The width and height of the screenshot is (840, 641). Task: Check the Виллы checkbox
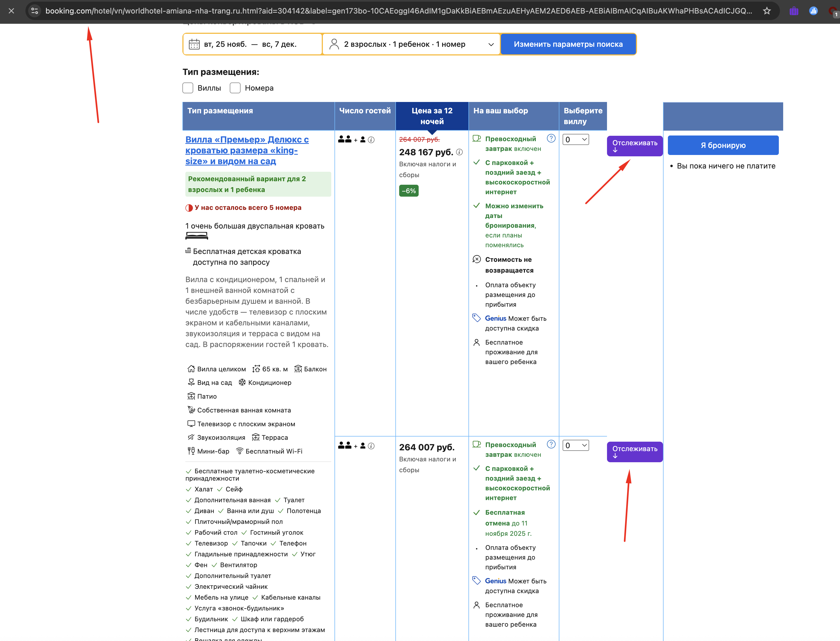(x=188, y=88)
